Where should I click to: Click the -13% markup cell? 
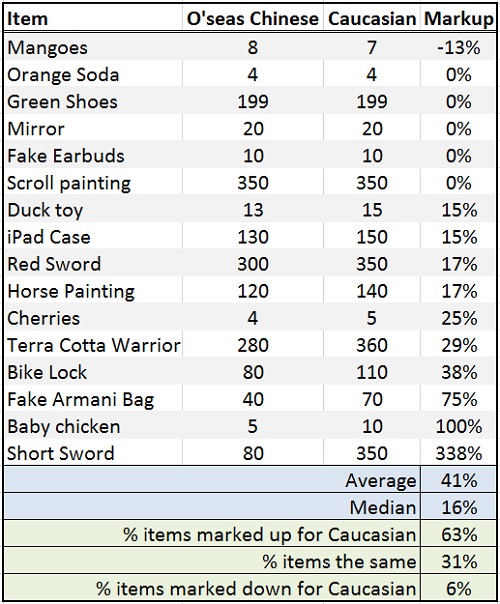(458, 47)
